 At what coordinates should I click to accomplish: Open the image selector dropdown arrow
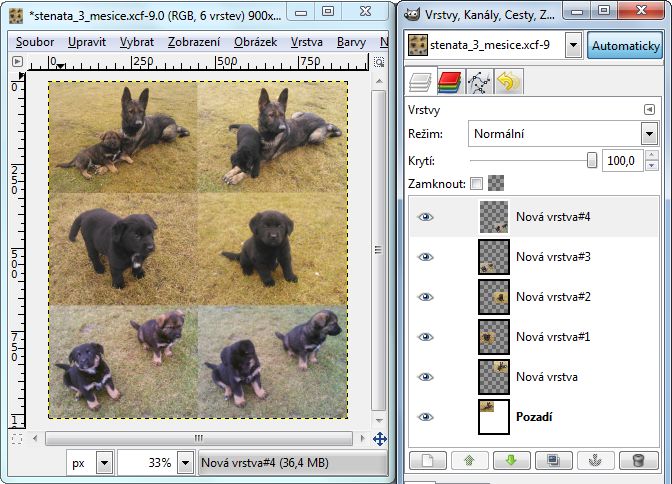pos(573,45)
